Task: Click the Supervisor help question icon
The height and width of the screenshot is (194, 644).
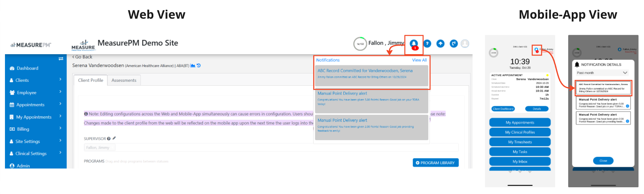Action: tap(109, 139)
